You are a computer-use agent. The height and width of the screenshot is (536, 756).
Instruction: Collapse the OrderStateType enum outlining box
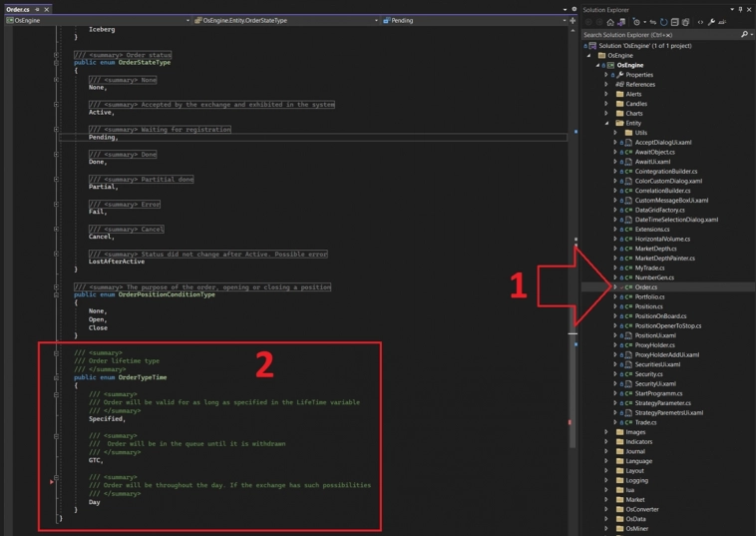point(57,62)
